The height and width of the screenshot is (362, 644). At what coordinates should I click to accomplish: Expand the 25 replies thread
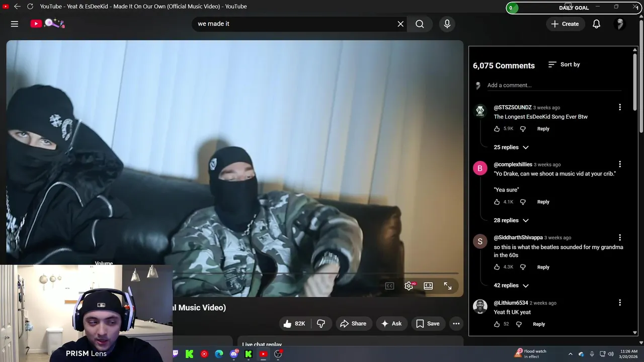(511, 147)
